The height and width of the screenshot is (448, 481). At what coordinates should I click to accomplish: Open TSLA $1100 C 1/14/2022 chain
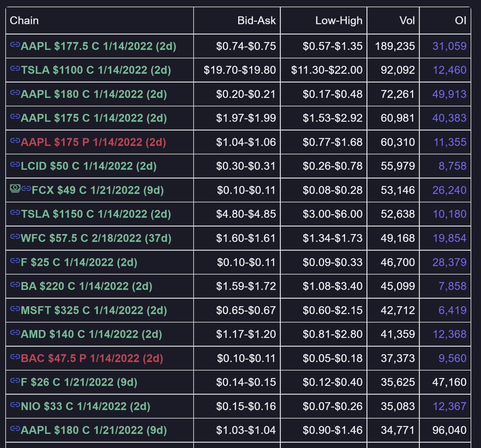click(x=96, y=70)
